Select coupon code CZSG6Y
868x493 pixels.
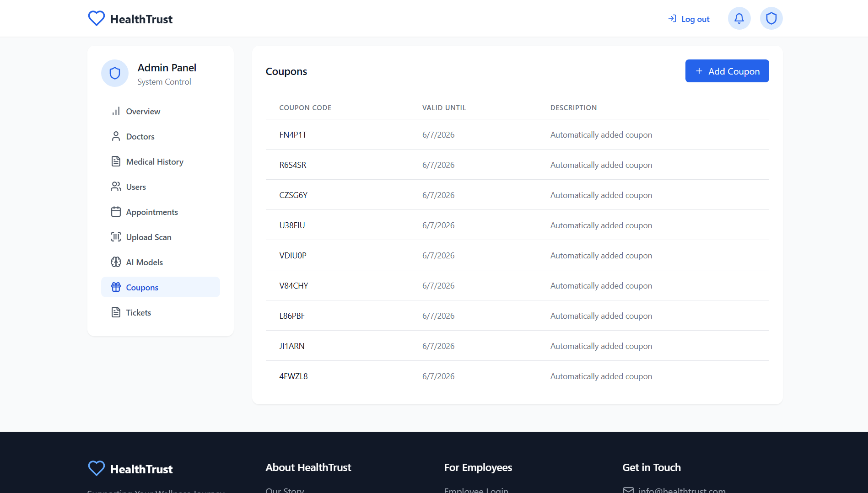[x=293, y=195]
